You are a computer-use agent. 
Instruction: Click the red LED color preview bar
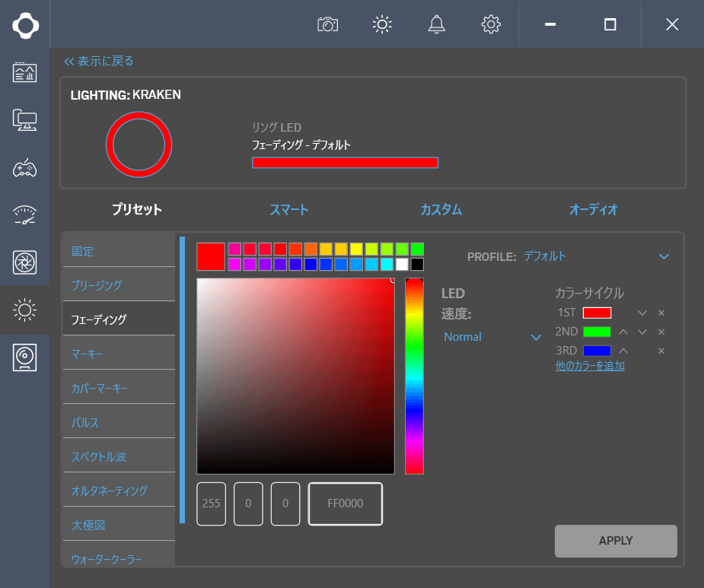[345, 163]
